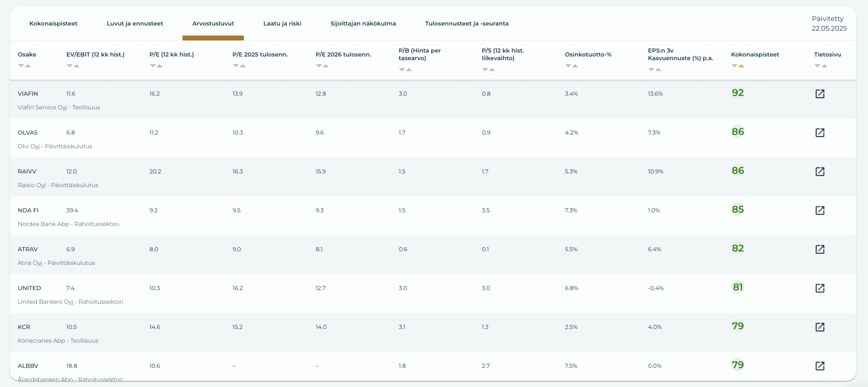Screen dimensions: 868x387
Task: Click NDA FI EV/EBIT value 39.4
Action: pos(72,210)
